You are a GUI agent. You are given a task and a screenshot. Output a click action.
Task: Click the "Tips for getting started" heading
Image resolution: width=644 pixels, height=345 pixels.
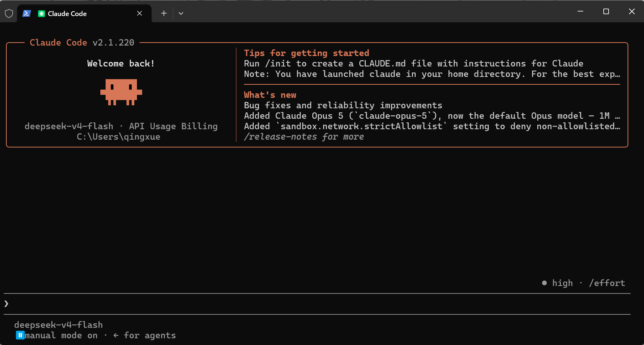(307, 53)
